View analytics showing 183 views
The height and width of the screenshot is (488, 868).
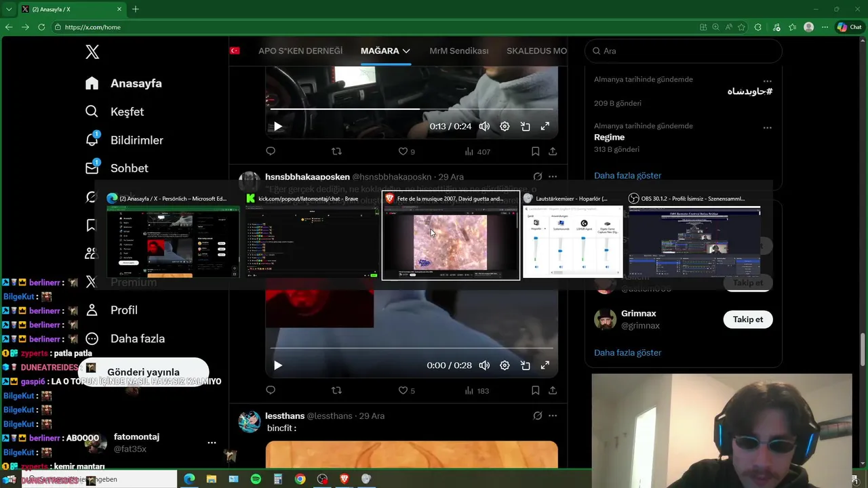point(477,390)
